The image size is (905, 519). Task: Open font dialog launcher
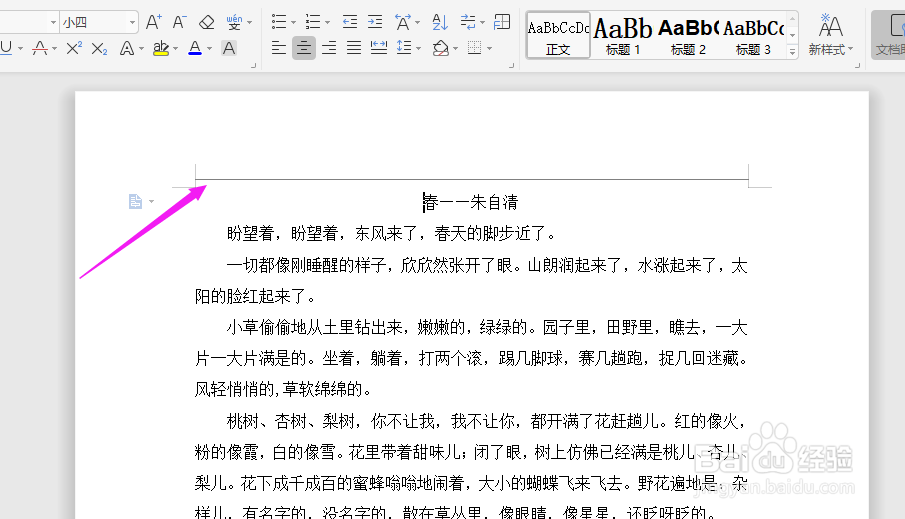(x=253, y=66)
